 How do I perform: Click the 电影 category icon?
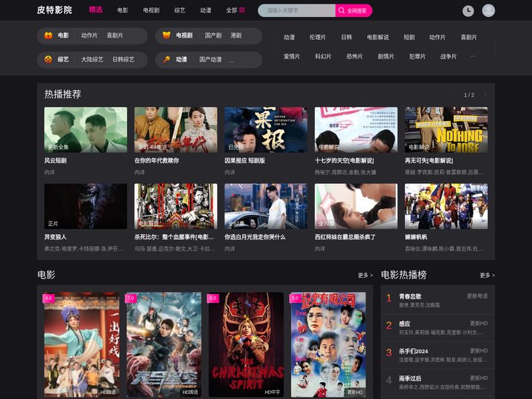point(49,35)
